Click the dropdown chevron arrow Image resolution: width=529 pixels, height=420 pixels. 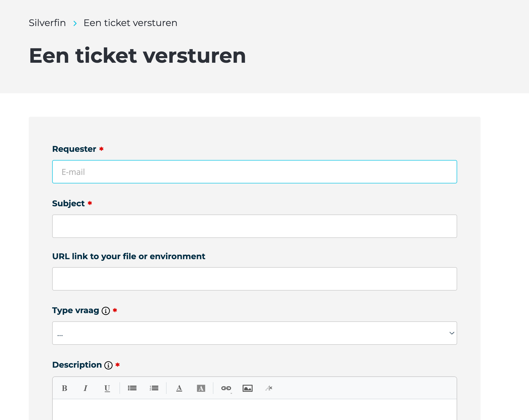[x=452, y=333]
